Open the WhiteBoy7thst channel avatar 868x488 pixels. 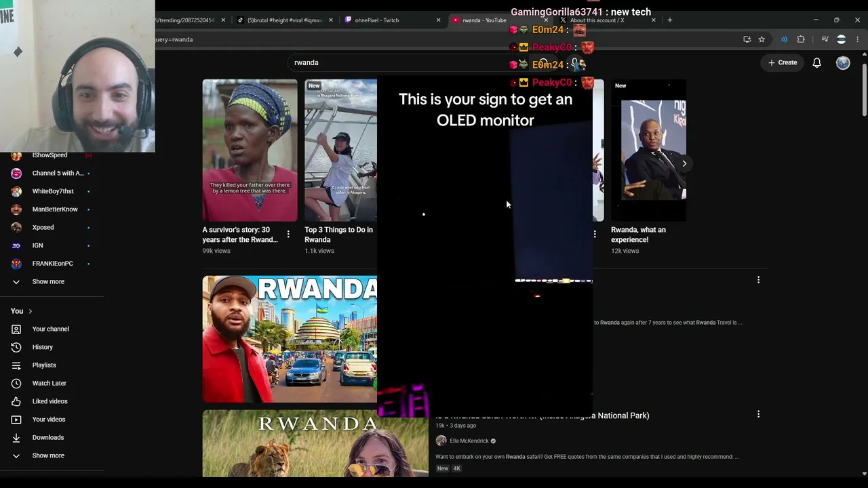pyautogui.click(x=16, y=191)
